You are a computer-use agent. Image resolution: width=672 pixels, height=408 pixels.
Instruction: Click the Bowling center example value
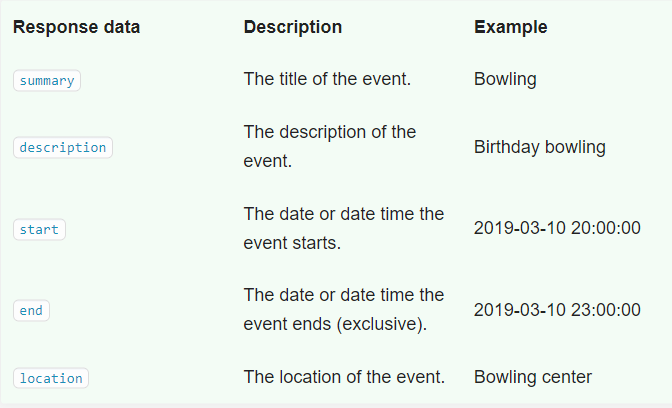click(x=533, y=378)
